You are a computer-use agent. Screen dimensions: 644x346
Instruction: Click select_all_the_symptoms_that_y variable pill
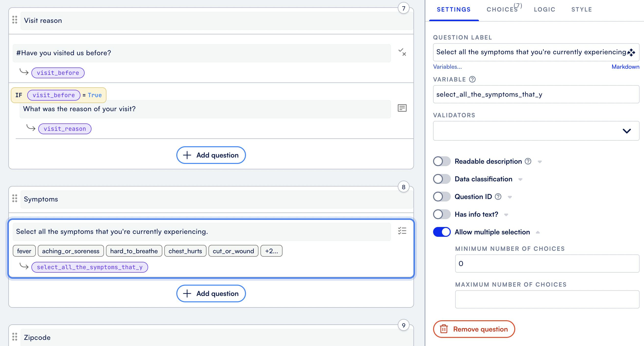90,267
